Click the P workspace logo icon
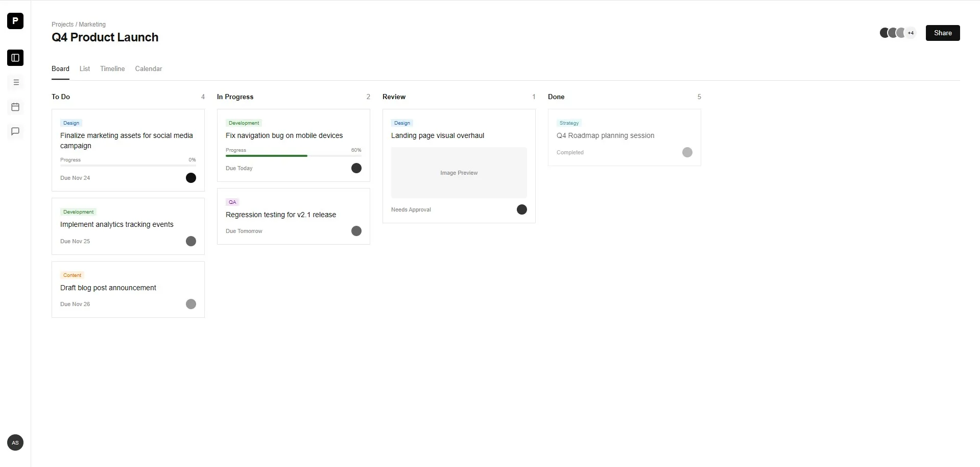The width and height of the screenshot is (980, 467). (15, 21)
